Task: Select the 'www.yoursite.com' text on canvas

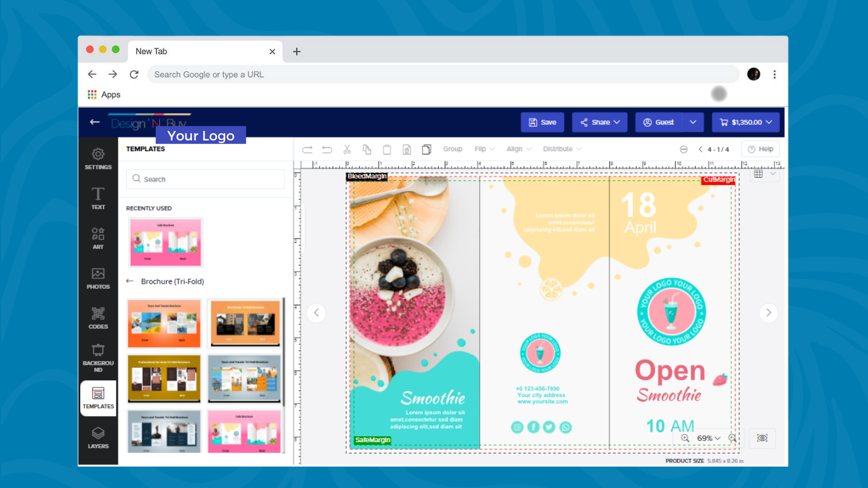Action: point(543,402)
